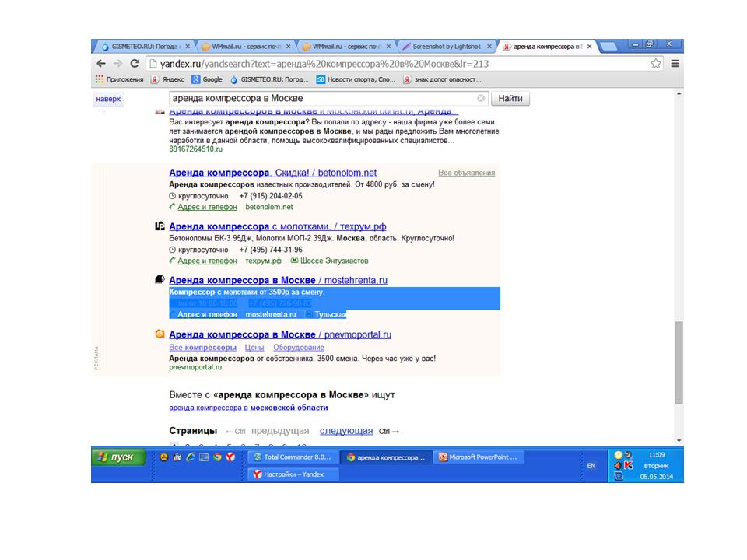The image size is (747, 560).
Task: Click the vertical scrollbar thumb
Action: click(679, 363)
